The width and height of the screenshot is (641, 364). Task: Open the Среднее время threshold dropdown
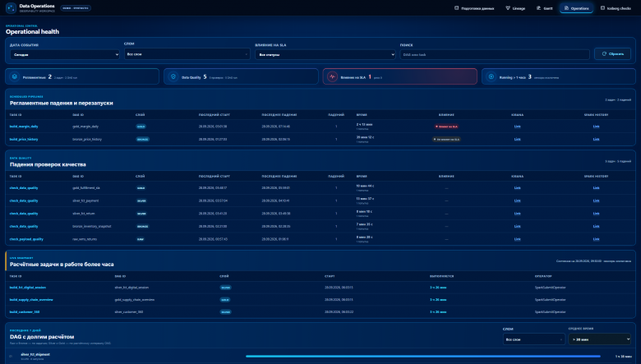599,339
